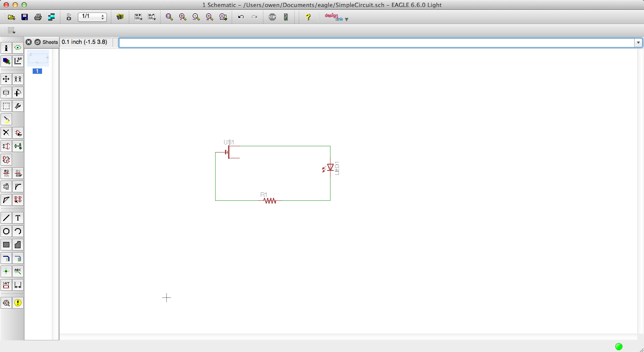Select the Dimension tool

click(x=18, y=285)
